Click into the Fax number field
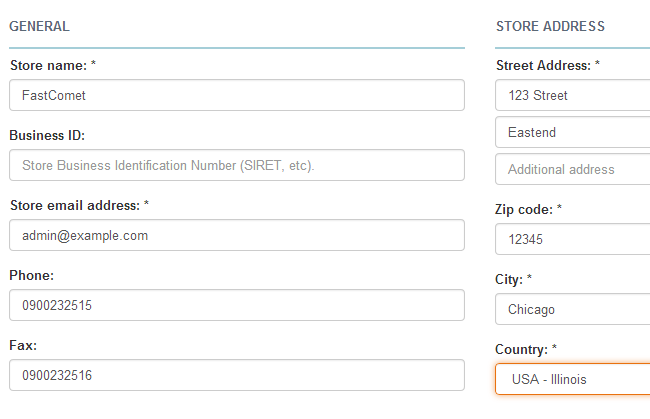This screenshot has width=650, height=419. [237, 376]
